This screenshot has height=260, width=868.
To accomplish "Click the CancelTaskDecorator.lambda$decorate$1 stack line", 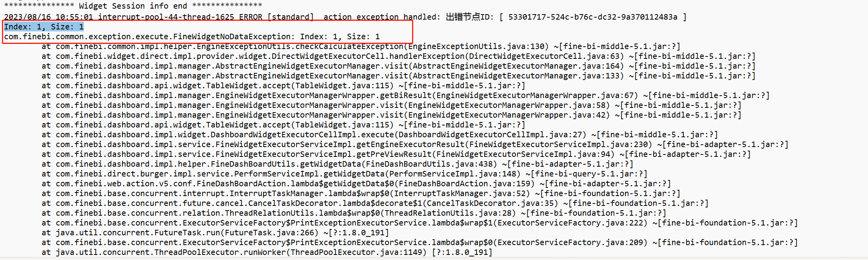I will click(x=375, y=203).
